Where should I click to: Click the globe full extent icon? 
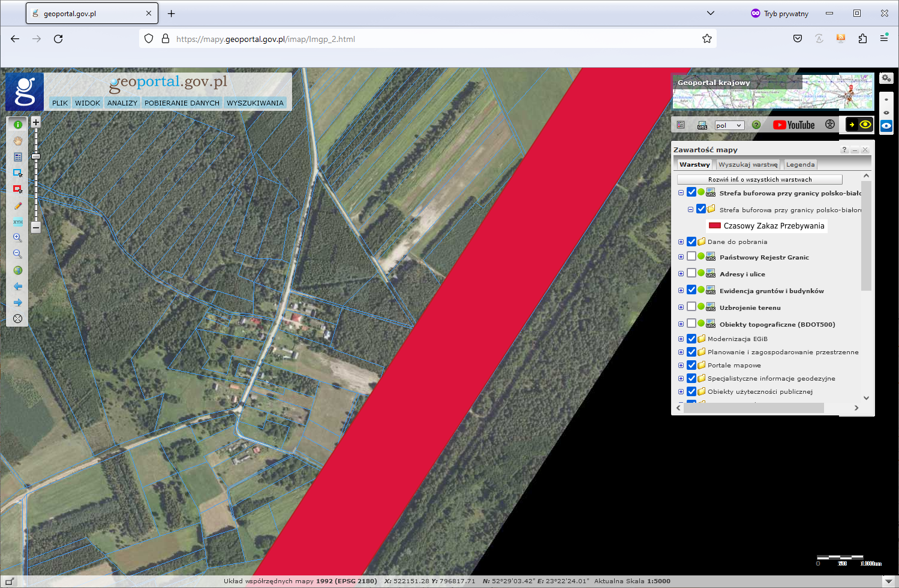(x=18, y=270)
